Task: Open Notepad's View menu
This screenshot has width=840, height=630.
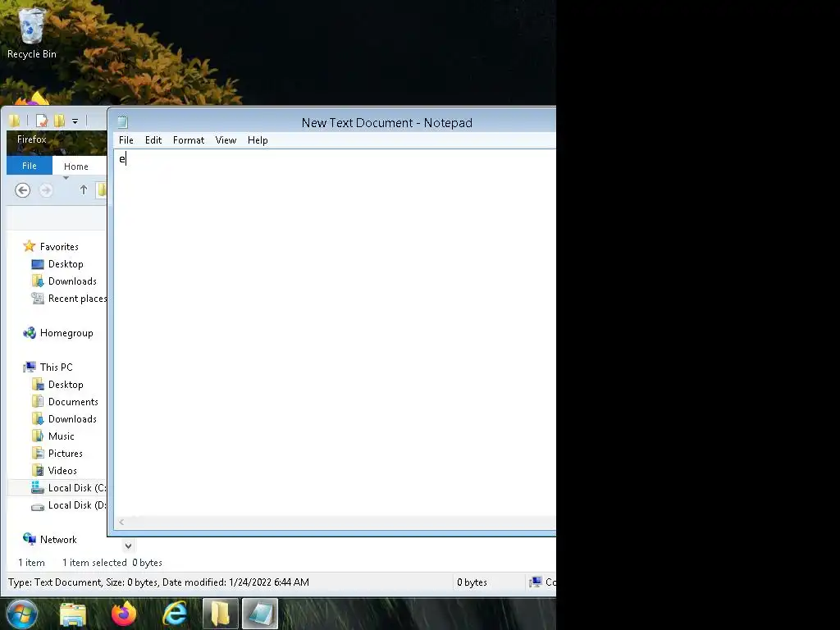Action: [226, 140]
